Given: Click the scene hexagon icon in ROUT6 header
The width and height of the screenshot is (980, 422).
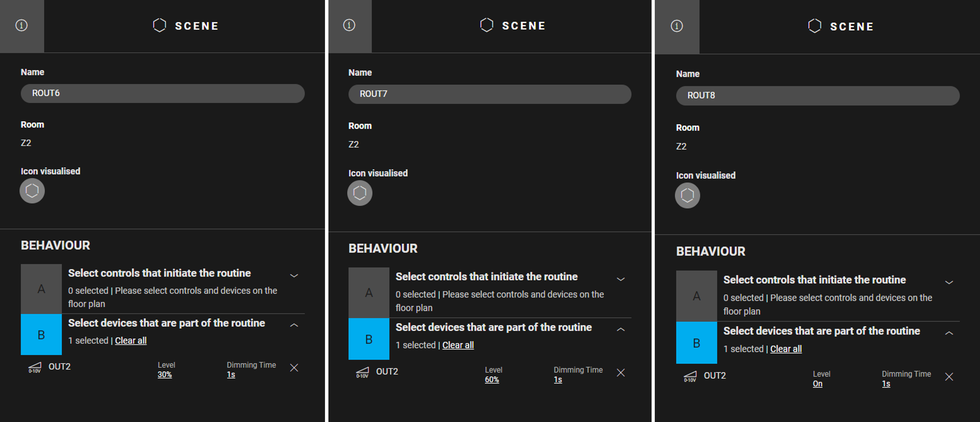Looking at the screenshot, I should point(159,26).
